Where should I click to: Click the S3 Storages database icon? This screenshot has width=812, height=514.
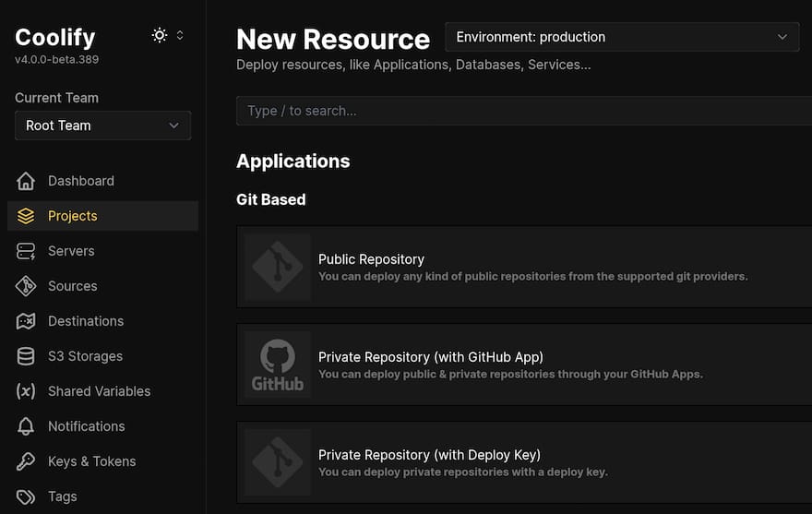[26, 356]
